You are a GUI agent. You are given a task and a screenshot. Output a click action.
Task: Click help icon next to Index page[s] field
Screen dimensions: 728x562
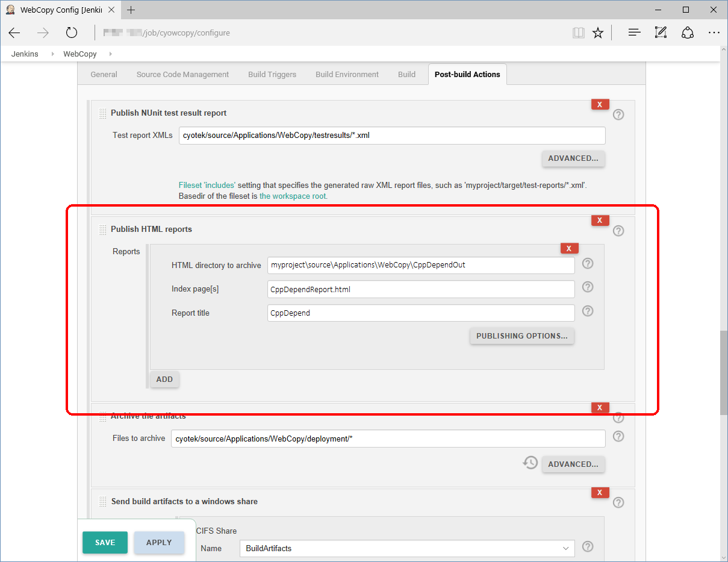pos(588,287)
